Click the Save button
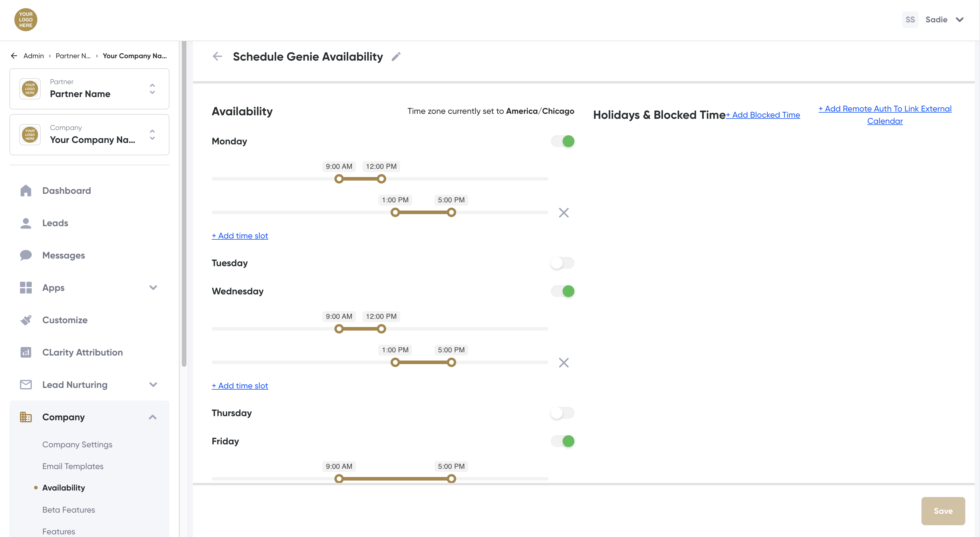980x537 pixels. (x=943, y=511)
